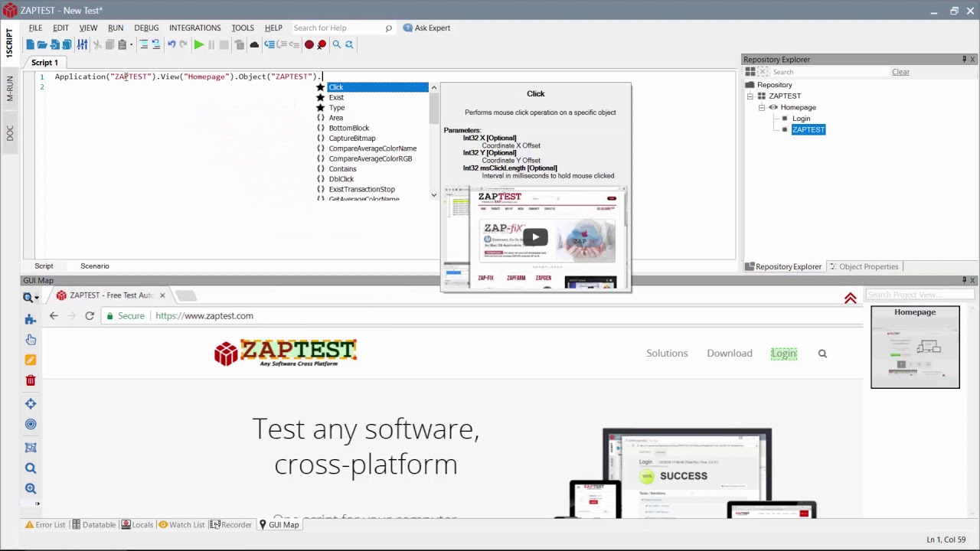This screenshot has width=980, height=551.
Task: Open the Datatable tab
Action: tap(93, 524)
